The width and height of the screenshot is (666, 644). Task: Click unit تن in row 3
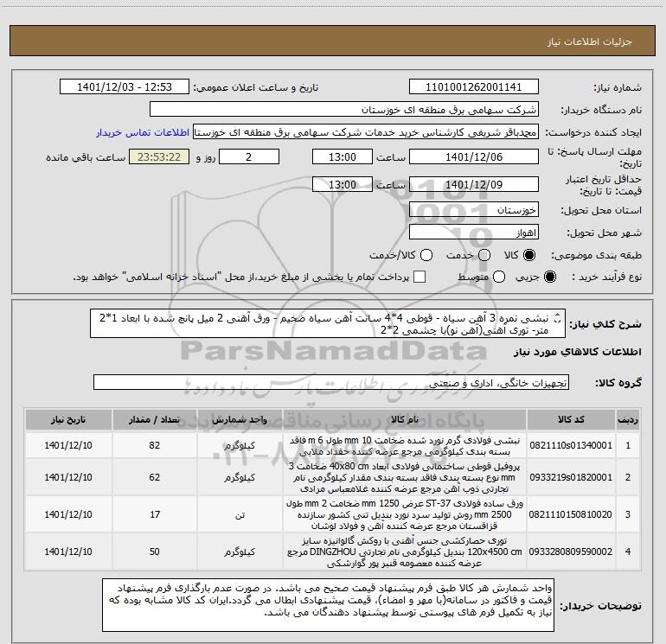[x=240, y=514]
